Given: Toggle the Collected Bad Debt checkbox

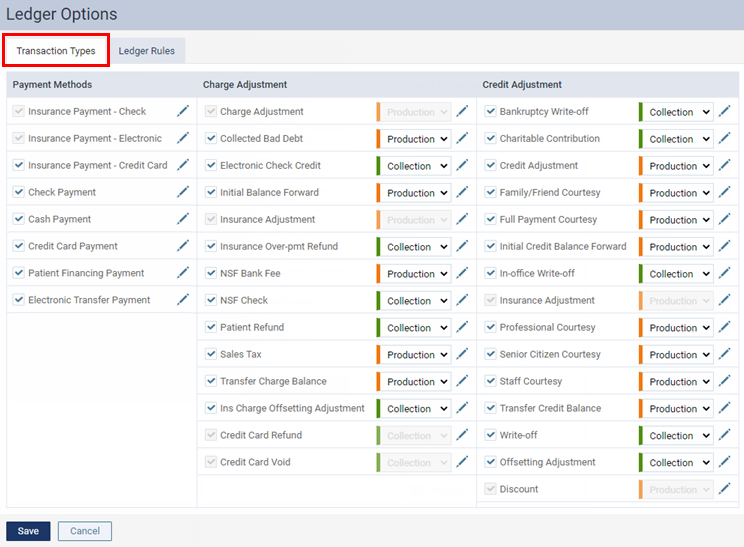Looking at the screenshot, I should [x=211, y=139].
